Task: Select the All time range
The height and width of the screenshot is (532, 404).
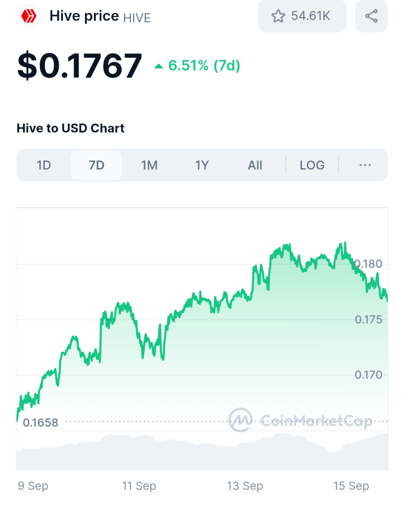Action: 255,165
